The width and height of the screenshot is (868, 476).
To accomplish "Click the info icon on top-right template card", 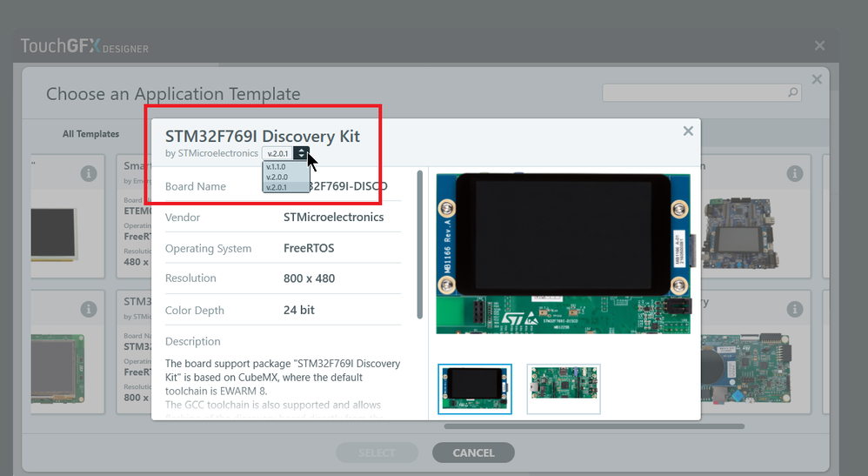I will (x=795, y=173).
